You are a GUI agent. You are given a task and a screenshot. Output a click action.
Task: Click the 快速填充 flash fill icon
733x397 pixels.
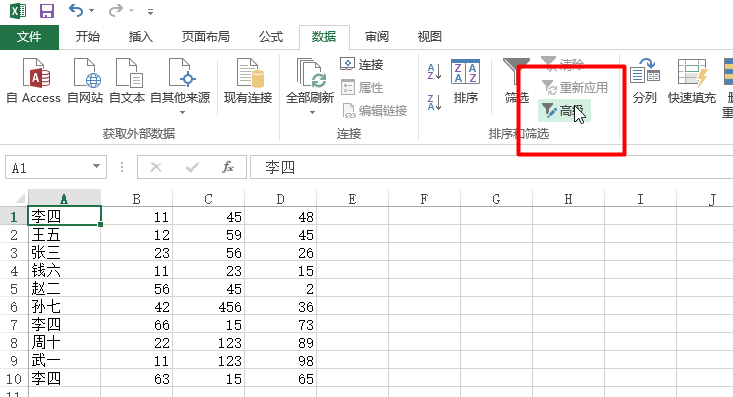(692, 73)
